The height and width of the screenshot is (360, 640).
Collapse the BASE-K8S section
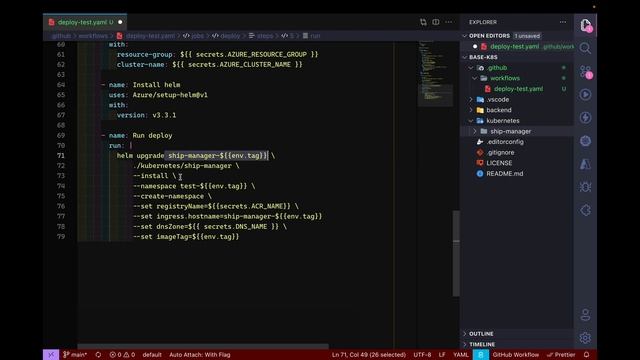[464, 57]
